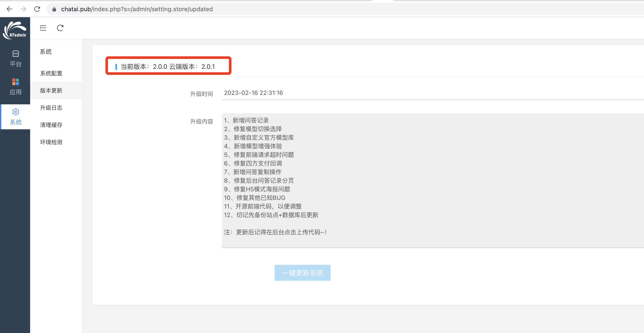Click the line 7、新增问答复制操作
This screenshot has width=644, height=333.
pos(252,172)
